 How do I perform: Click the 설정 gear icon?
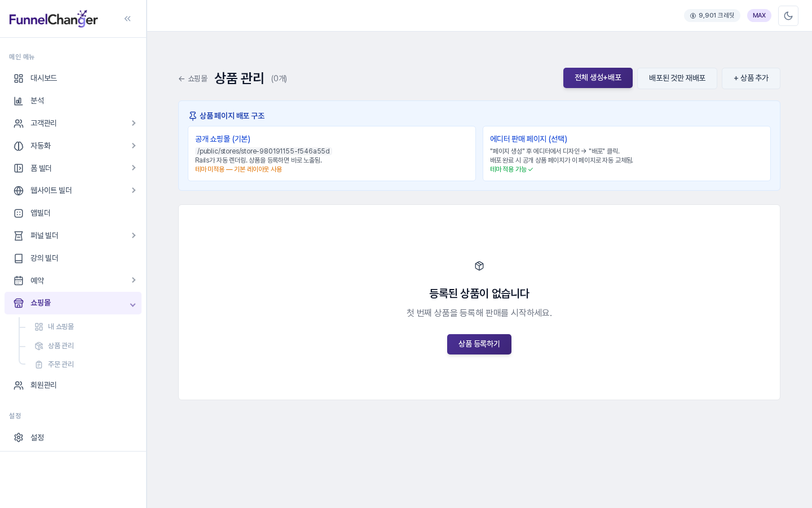coord(19,437)
